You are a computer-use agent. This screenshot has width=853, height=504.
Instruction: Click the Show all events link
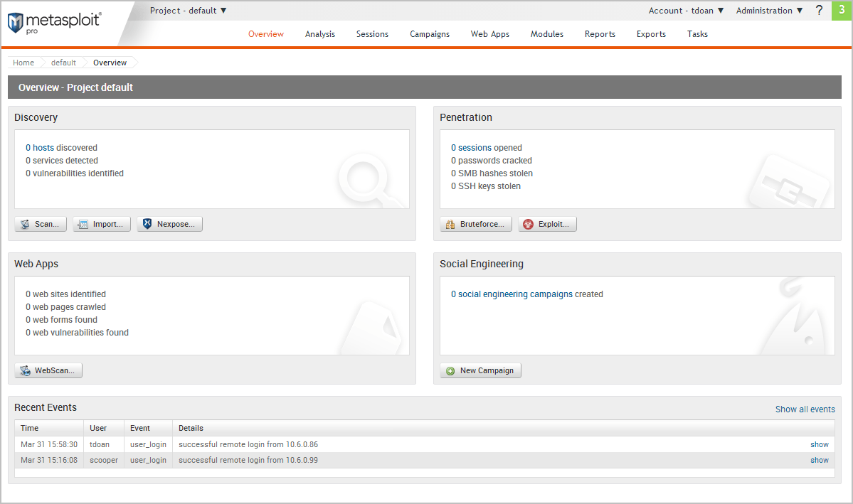[805, 409]
